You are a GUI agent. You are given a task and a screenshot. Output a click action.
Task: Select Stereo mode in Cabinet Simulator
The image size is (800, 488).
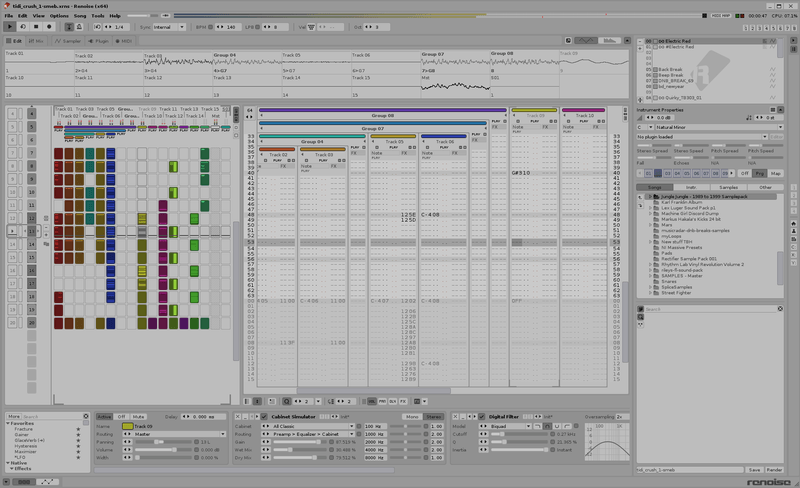[434, 417]
